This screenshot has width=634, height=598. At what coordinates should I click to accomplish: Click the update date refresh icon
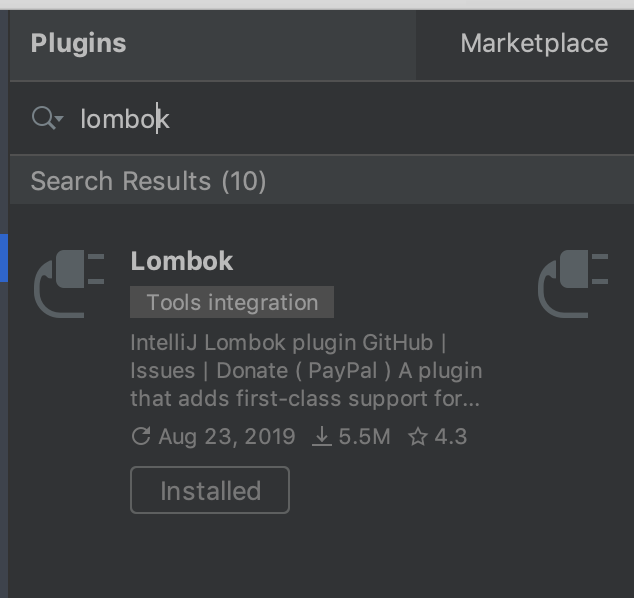[x=141, y=437]
